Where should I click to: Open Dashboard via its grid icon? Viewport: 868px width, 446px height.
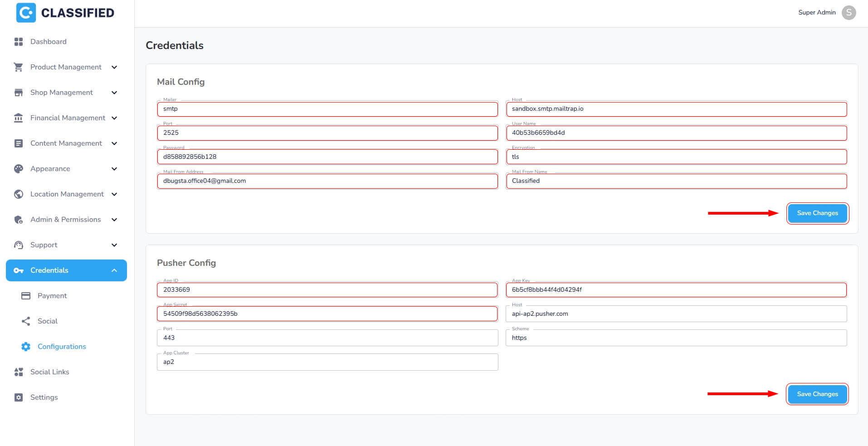(19, 42)
